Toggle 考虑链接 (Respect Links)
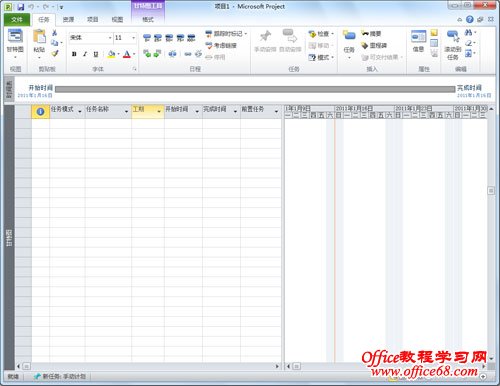This screenshot has width=500, height=386. [x=221, y=45]
